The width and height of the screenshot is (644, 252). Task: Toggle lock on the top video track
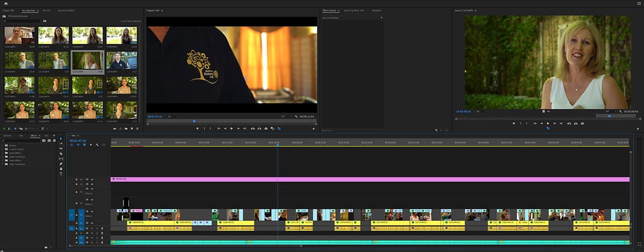click(76, 179)
